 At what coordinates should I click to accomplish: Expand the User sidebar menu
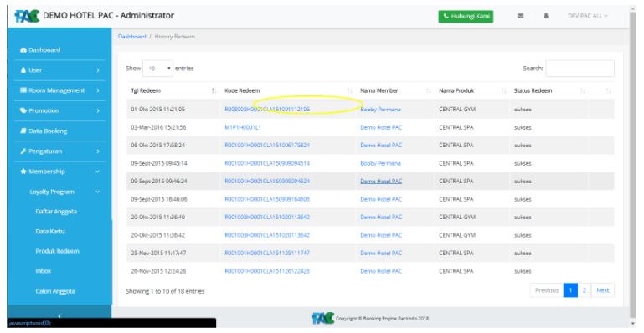click(x=59, y=70)
